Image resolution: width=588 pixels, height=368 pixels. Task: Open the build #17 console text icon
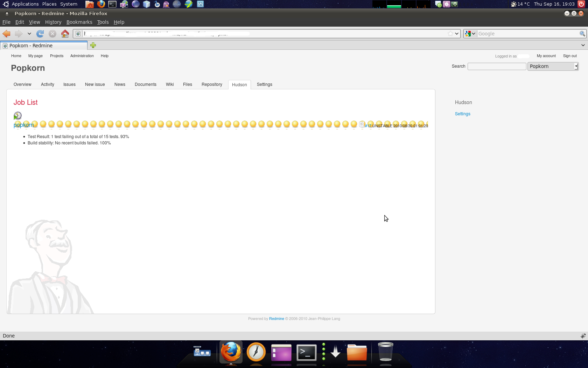click(362, 124)
